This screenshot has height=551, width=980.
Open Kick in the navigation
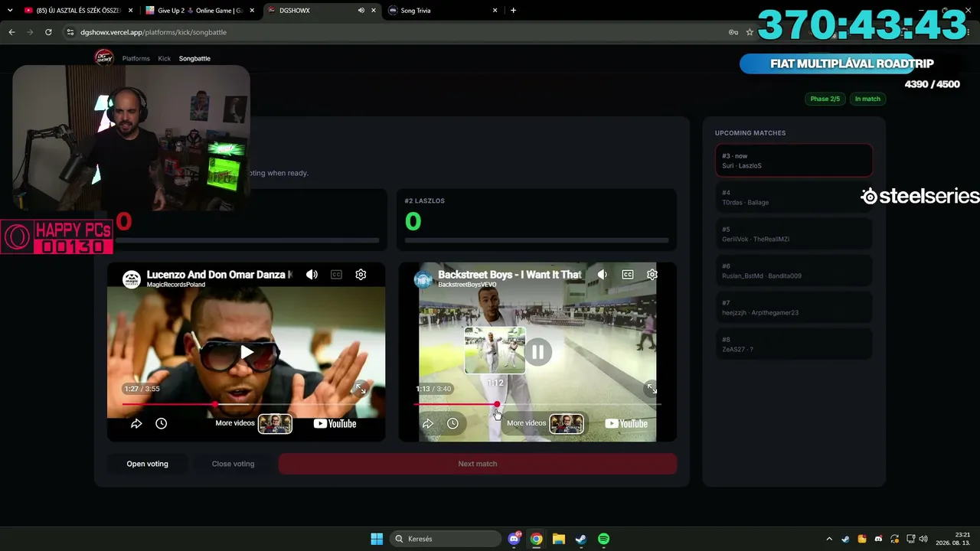click(x=165, y=58)
